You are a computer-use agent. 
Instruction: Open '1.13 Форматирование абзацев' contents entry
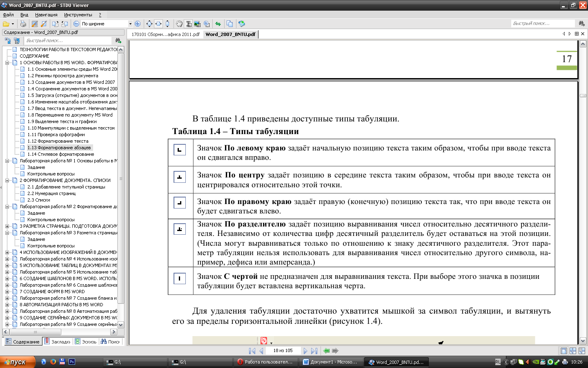pyautogui.click(x=59, y=148)
